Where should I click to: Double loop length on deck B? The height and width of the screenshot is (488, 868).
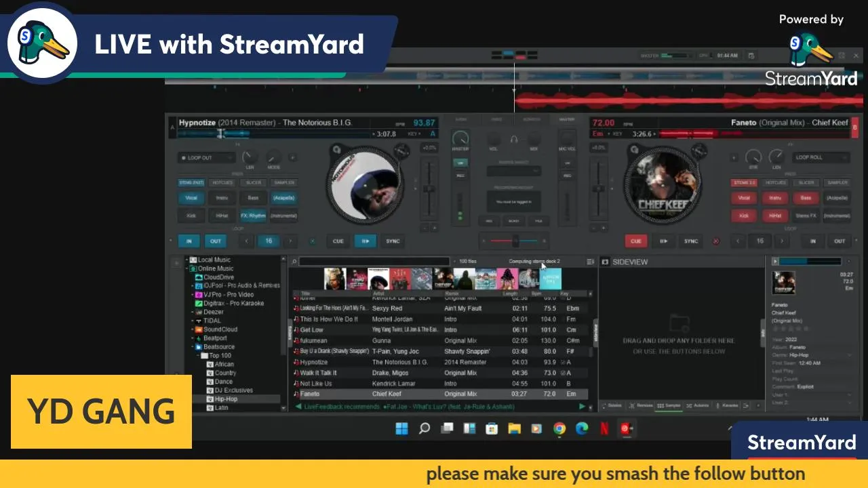point(783,241)
